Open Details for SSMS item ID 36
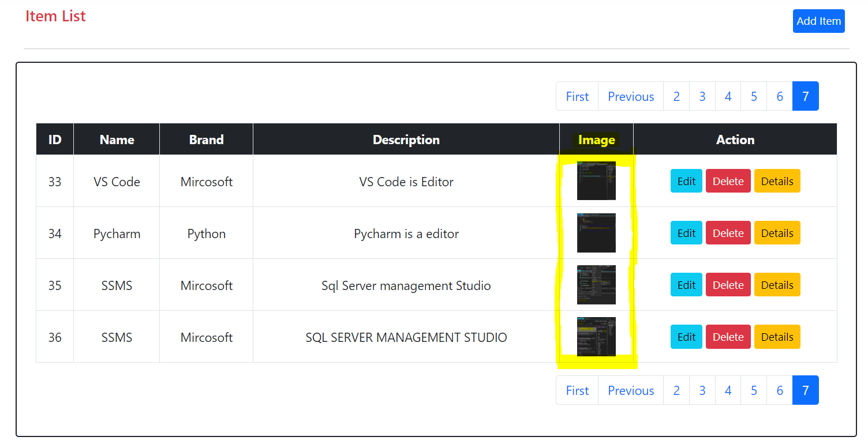Image resolution: width=868 pixels, height=448 pixels. pos(777,337)
